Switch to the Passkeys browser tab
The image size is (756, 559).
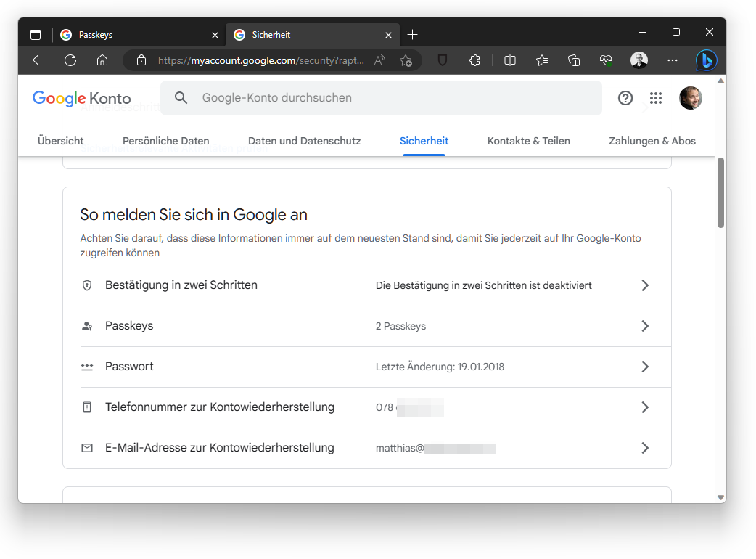pos(139,35)
